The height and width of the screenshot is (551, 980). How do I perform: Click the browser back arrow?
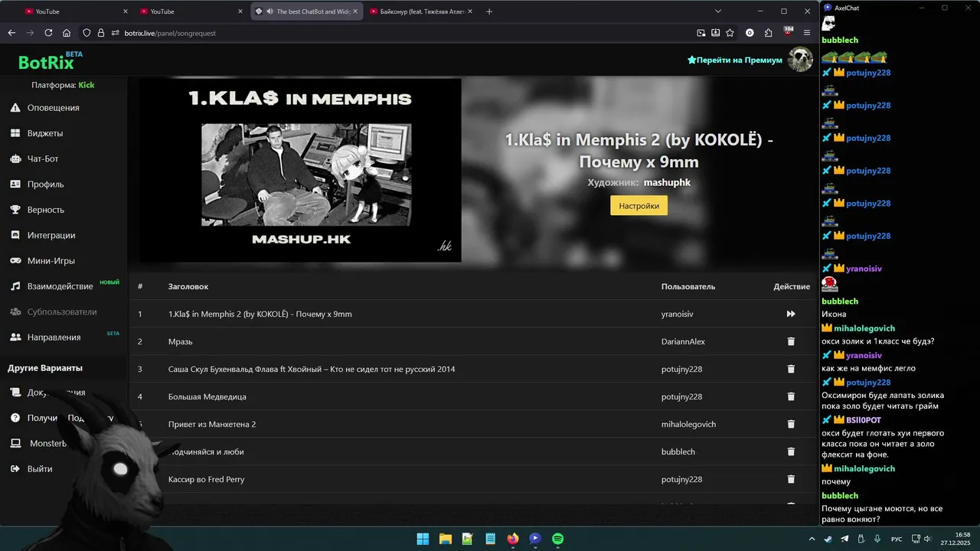11,33
